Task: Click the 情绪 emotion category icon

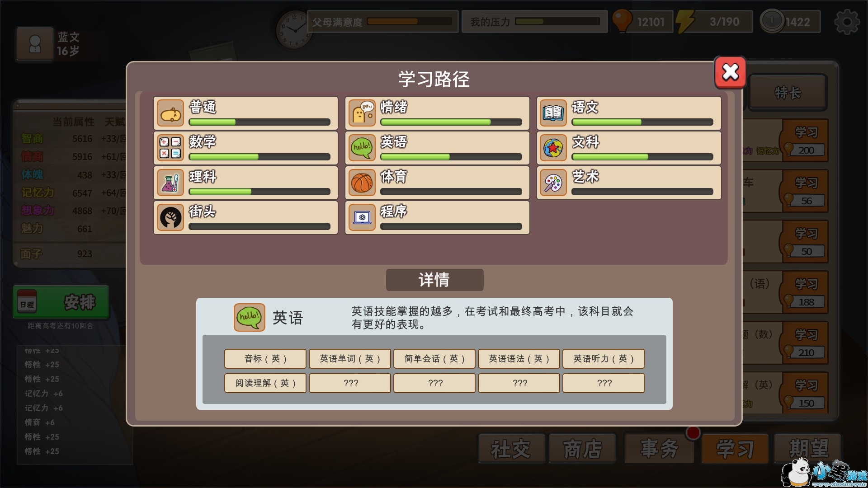Action: click(362, 113)
